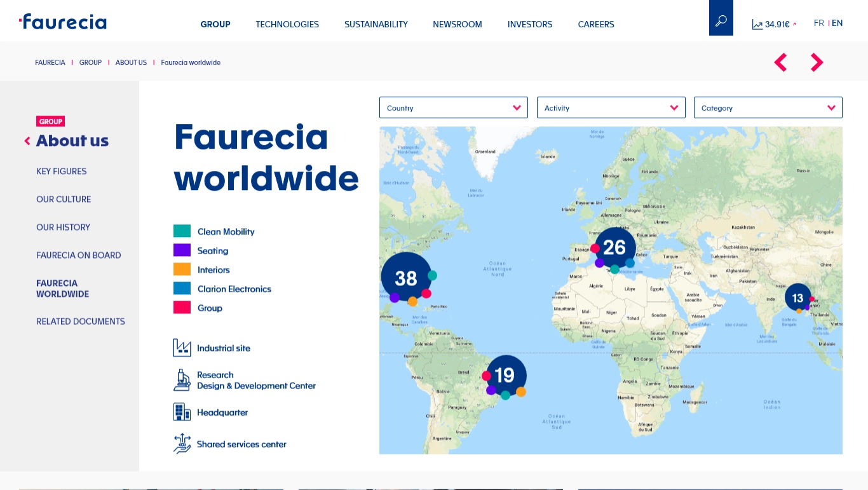Screen dimensions: 868x490
Task: Click ABOUT US in the breadcrumb
Action: (131, 62)
